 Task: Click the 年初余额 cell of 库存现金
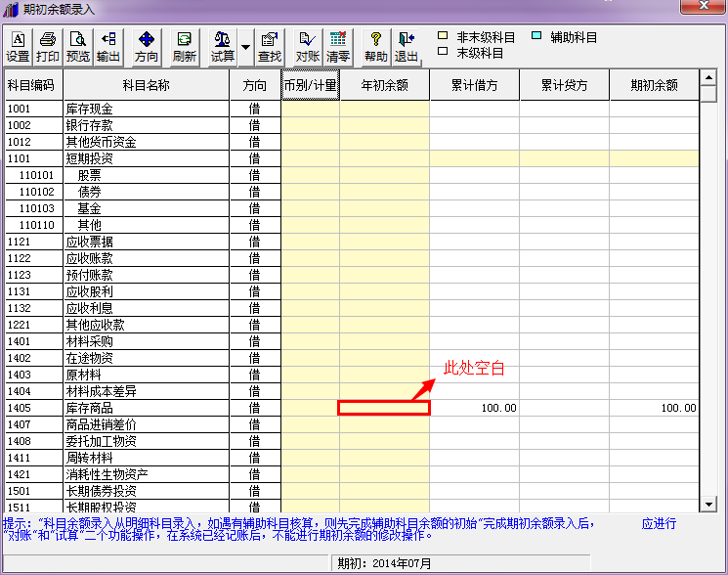pos(384,109)
